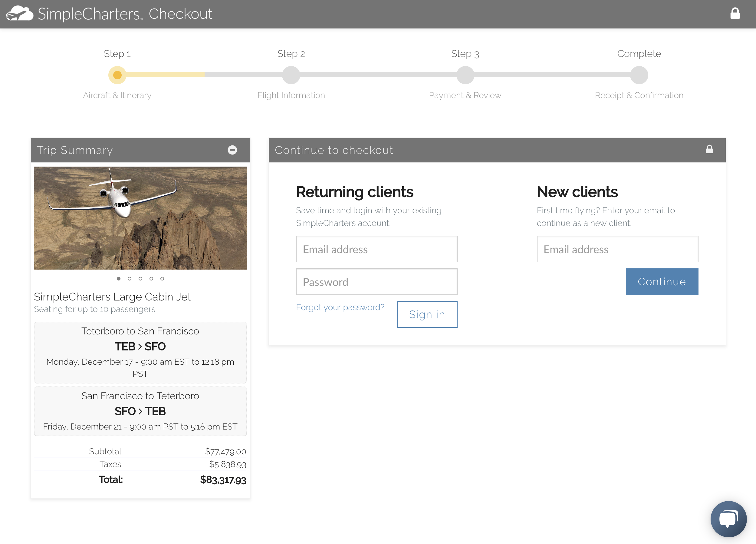Click the SFO > TEB route text
The height and width of the screenshot is (544, 756).
click(140, 411)
